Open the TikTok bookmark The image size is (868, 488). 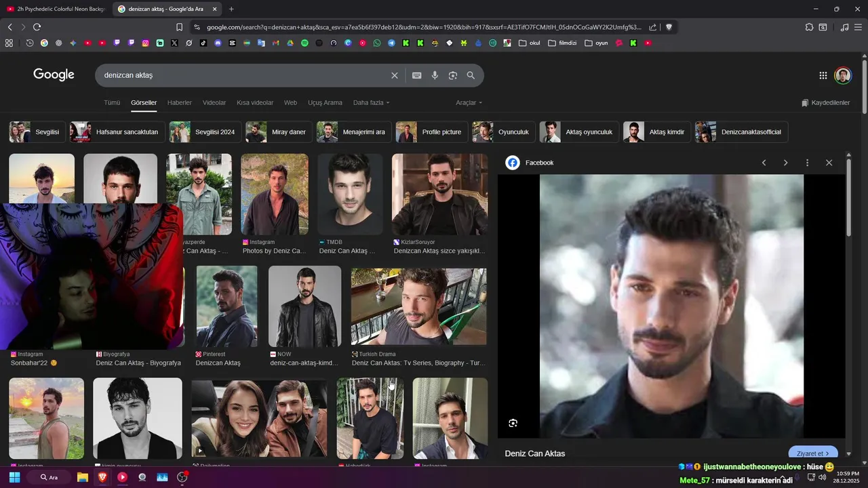tap(203, 43)
